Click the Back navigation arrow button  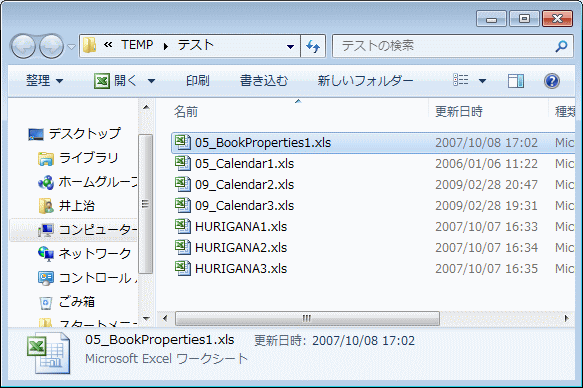point(23,46)
